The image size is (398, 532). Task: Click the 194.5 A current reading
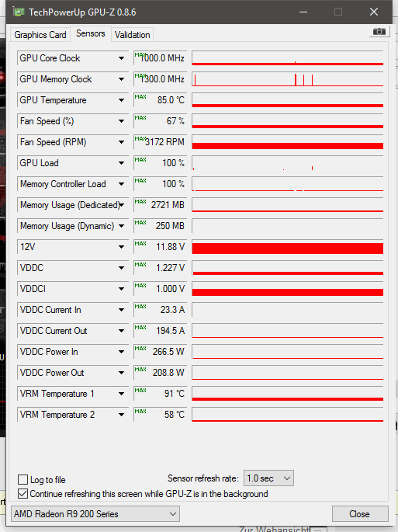tap(160, 331)
